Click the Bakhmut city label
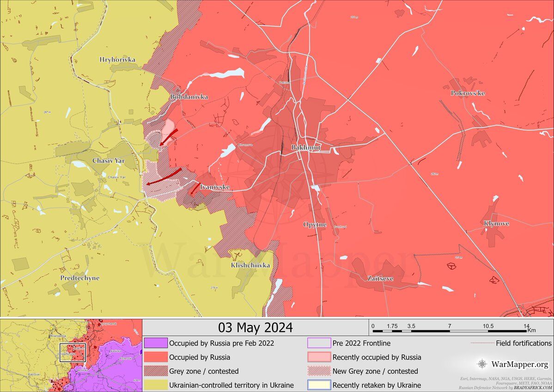Screen dimensions: 554x392 pos(306,147)
